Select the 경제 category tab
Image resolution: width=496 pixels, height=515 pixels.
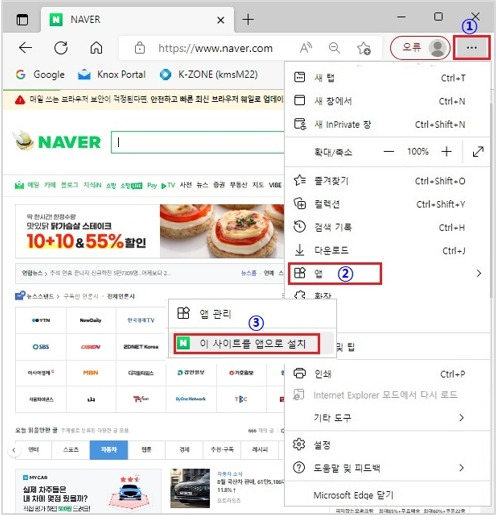click(x=184, y=450)
